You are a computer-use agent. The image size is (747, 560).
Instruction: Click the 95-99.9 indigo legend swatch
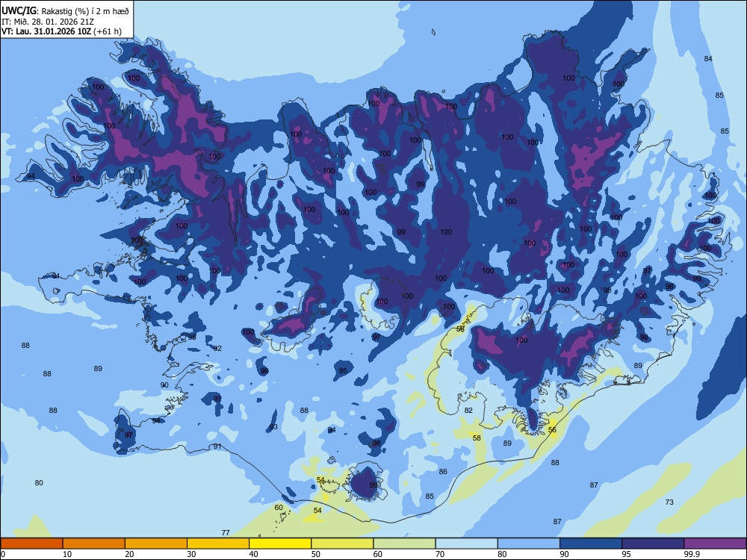click(x=653, y=544)
